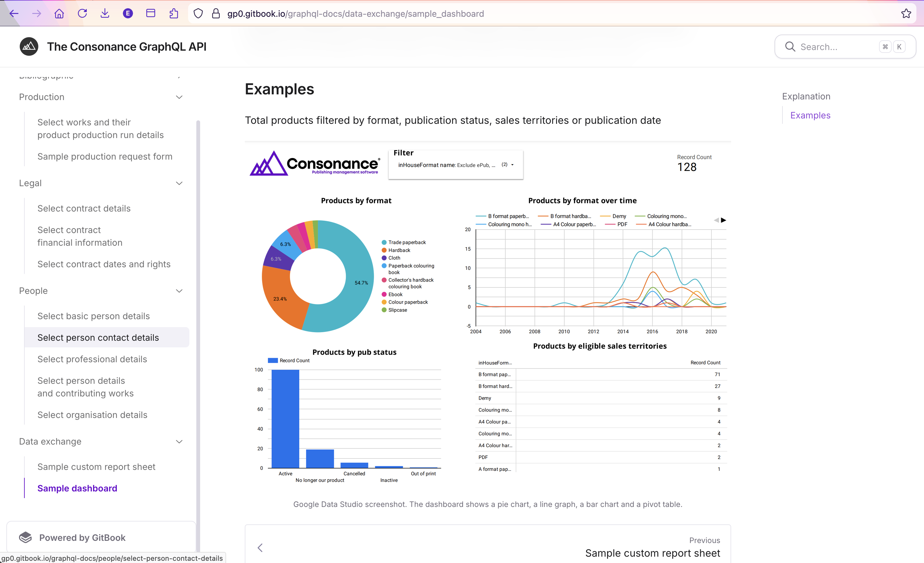Image resolution: width=924 pixels, height=563 pixels.
Task: Open the downloads panel
Action: pos(105,14)
